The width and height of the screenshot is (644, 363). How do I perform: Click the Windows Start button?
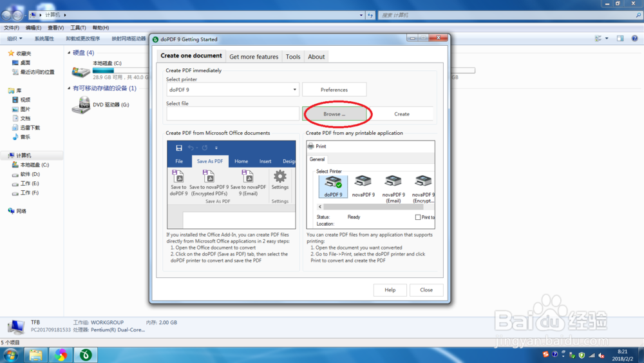[10, 355]
